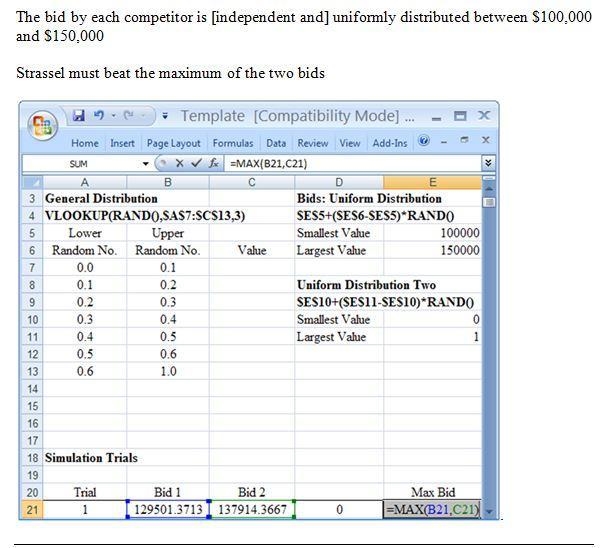
Task: Save the workbook with the floppy icon
Action: pyautogui.click(x=79, y=115)
